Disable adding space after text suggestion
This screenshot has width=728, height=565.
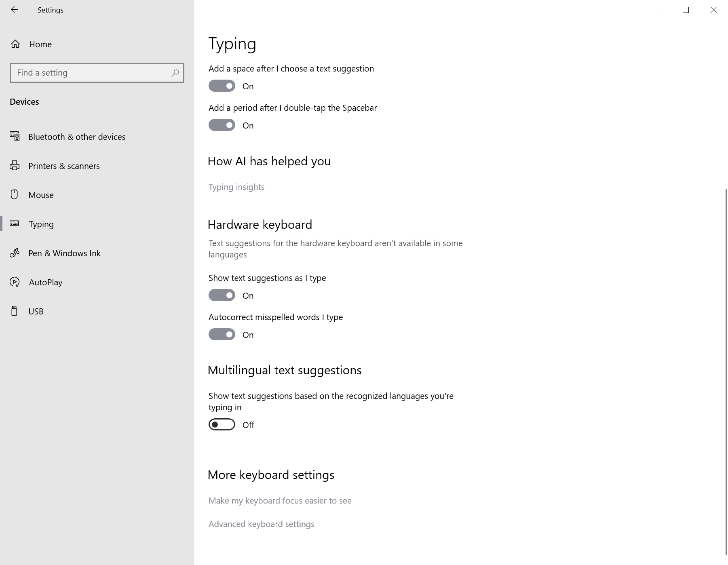(x=222, y=86)
